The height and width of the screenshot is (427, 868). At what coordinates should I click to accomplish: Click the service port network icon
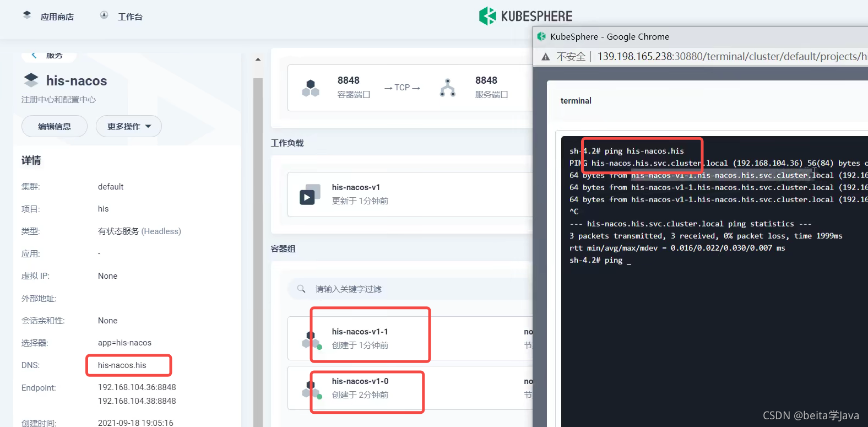pos(448,88)
